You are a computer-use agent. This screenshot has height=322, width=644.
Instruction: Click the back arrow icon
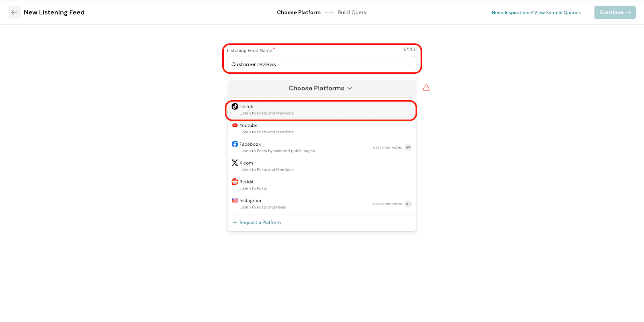(x=14, y=12)
